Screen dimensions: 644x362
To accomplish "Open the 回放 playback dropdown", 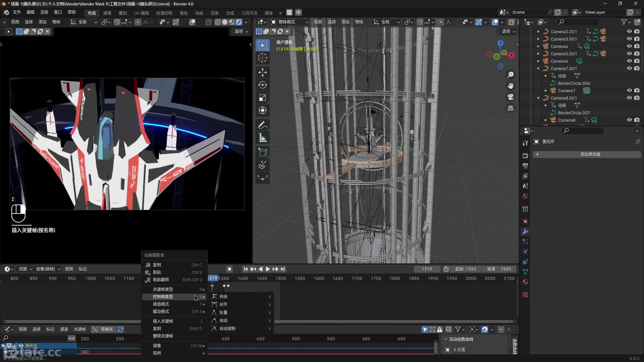I will click(x=25, y=269).
